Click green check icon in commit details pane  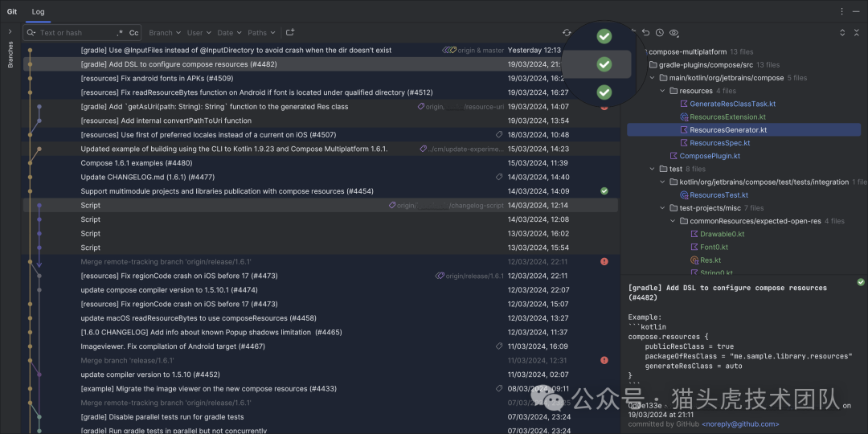tap(861, 282)
